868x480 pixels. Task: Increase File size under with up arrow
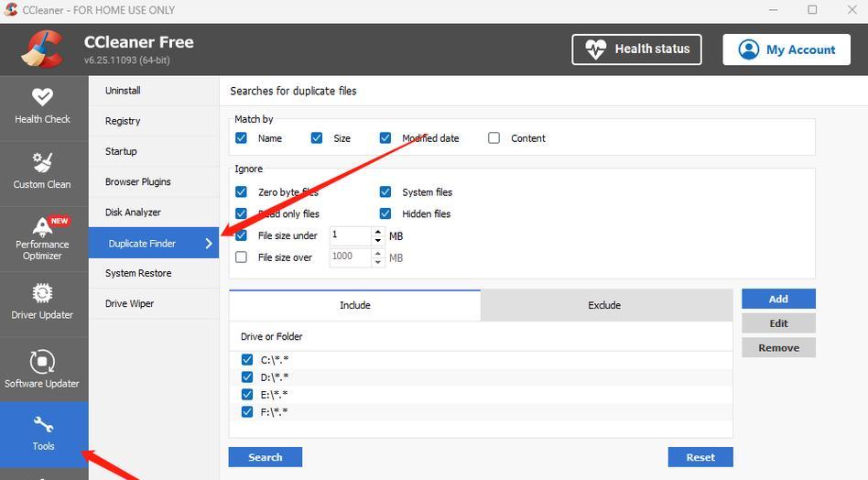tap(378, 232)
